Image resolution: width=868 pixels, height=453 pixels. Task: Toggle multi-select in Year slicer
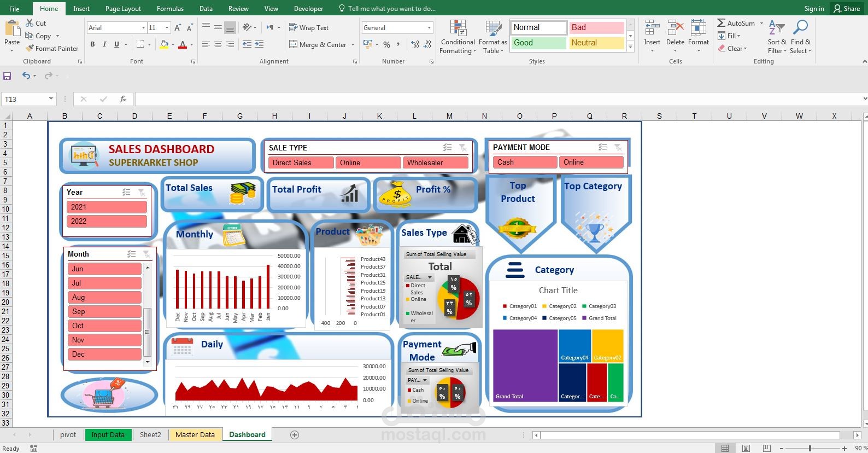[x=126, y=192]
